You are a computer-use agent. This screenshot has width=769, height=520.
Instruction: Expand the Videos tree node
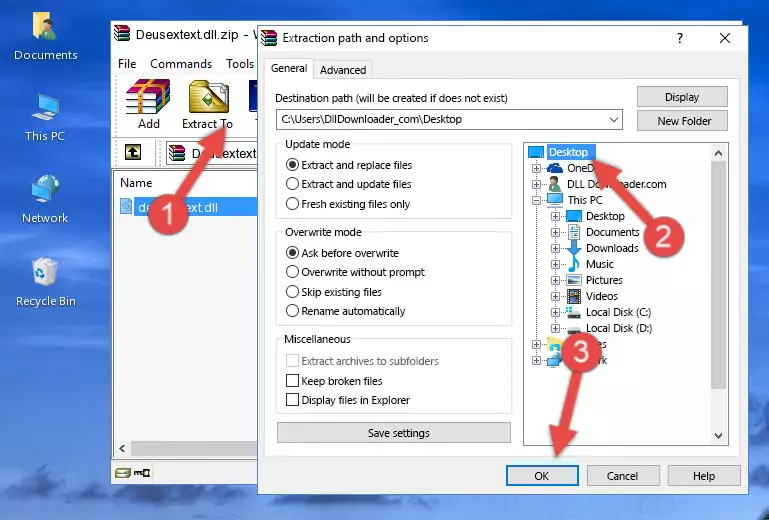pyautogui.click(x=555, y=296)
